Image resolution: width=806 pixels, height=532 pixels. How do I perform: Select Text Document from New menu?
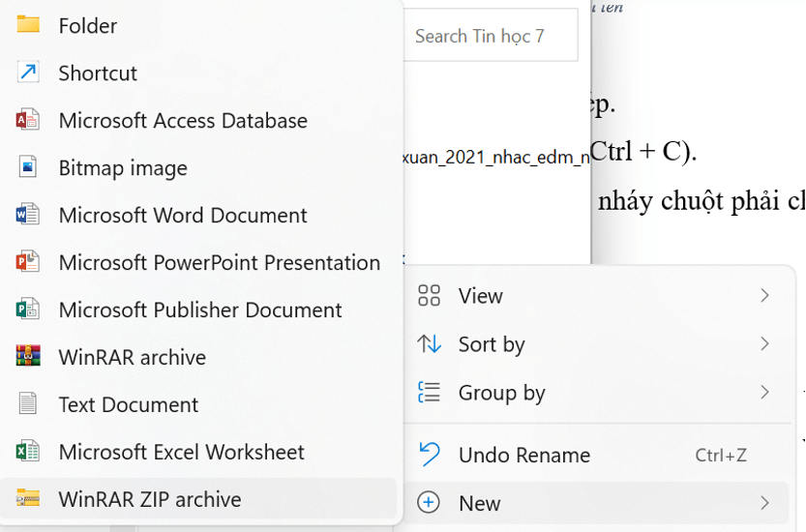tap(128, 404)
